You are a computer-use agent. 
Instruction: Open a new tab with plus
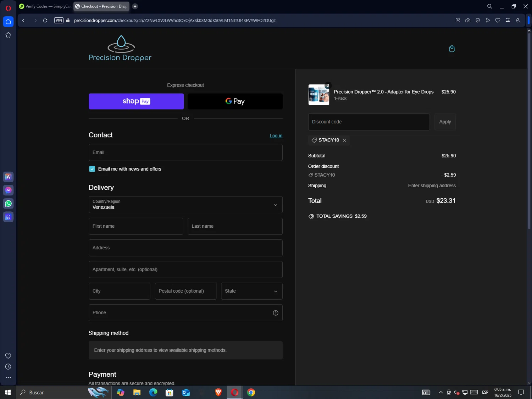(x=135, y=6)
